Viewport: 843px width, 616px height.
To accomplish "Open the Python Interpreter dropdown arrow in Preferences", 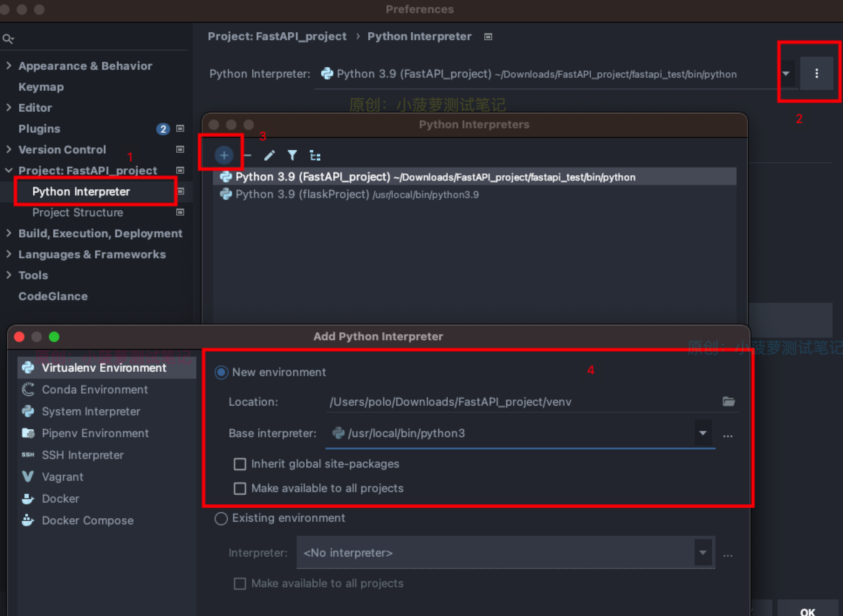I will click(786, 73).
